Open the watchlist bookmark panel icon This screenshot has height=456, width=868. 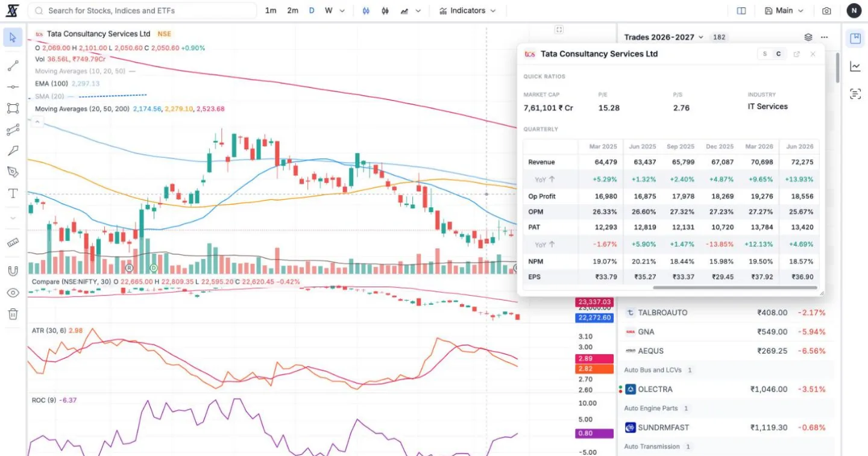click(855, 39)
